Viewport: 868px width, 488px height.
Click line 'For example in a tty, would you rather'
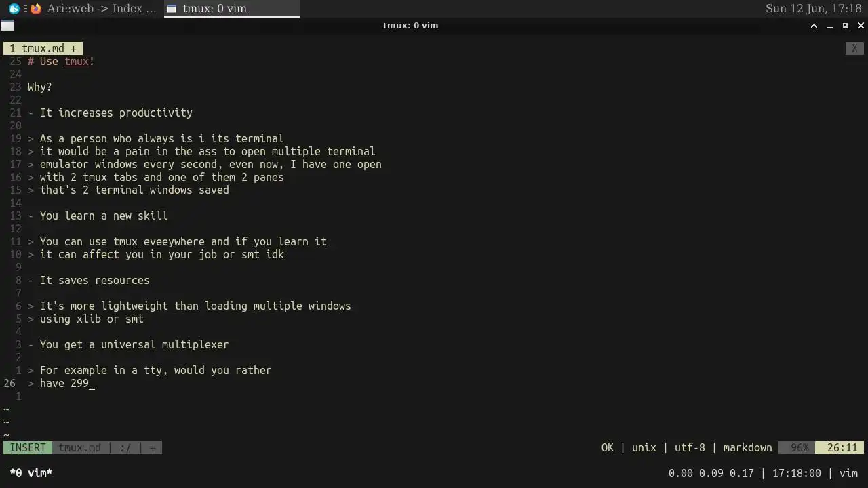click(x=155, y=371)
